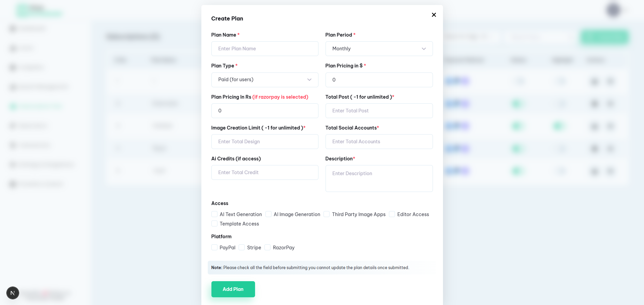Click the Enter Plan Name field
The image size is (644, 305).
coord(264,49)
